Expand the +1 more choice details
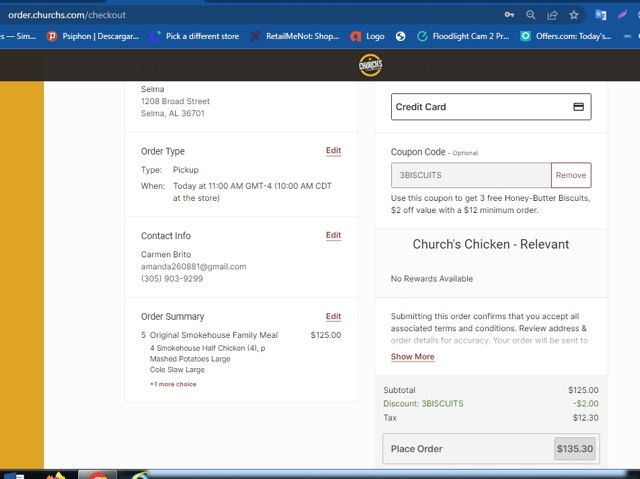Image resolution: width=640 pixels, height=479 pixels. coord(173,384)
